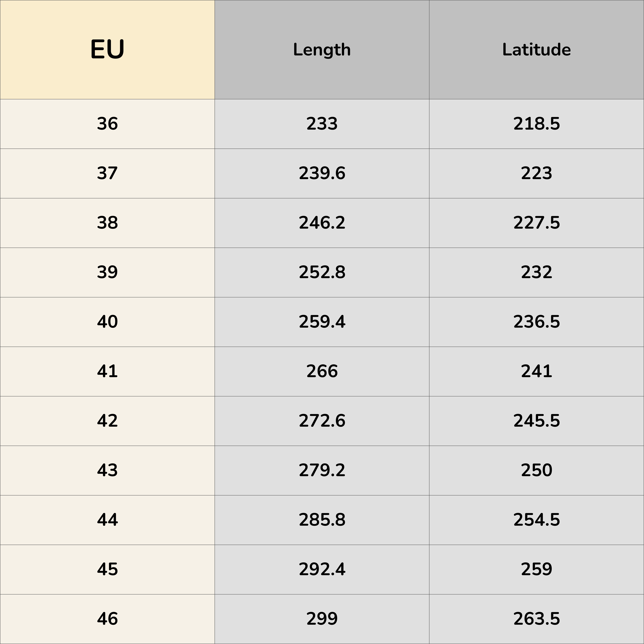The height and width of the screenshot is (644, 644).
Task: Click the Length column header
Action: (x=322, y=50)
